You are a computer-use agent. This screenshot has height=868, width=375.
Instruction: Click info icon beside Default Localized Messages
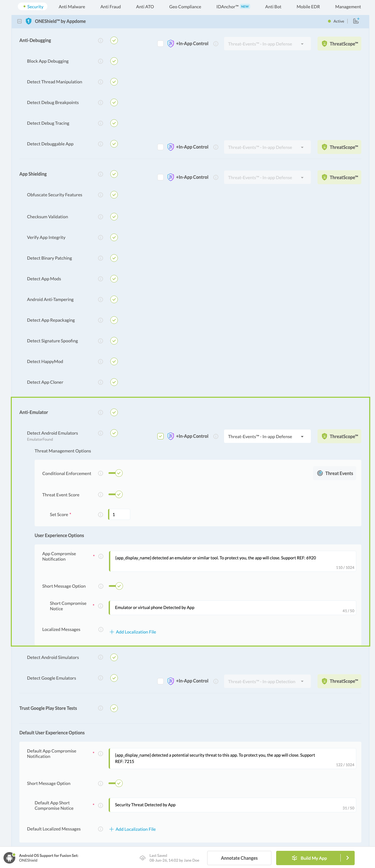(100, 829)
